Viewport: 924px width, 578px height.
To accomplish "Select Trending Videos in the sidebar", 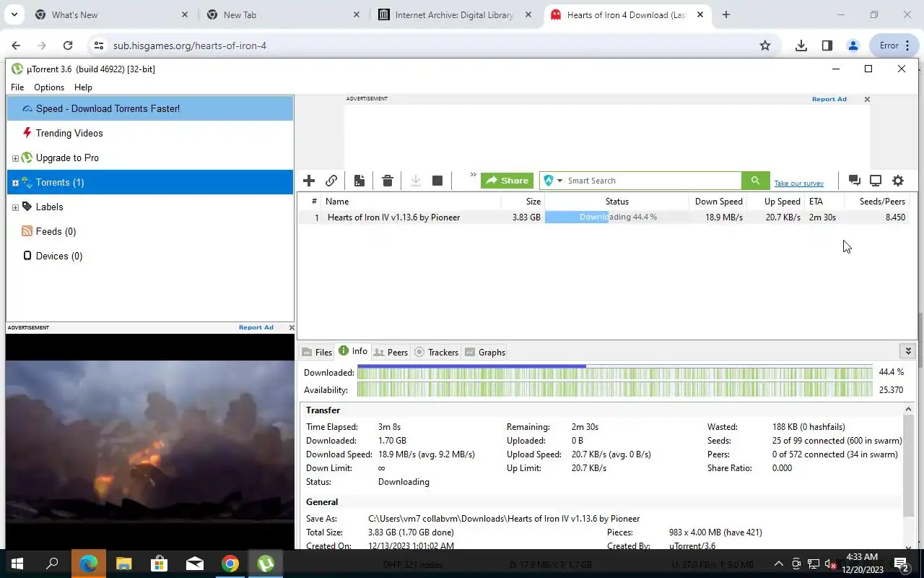I will pos(150,133).
